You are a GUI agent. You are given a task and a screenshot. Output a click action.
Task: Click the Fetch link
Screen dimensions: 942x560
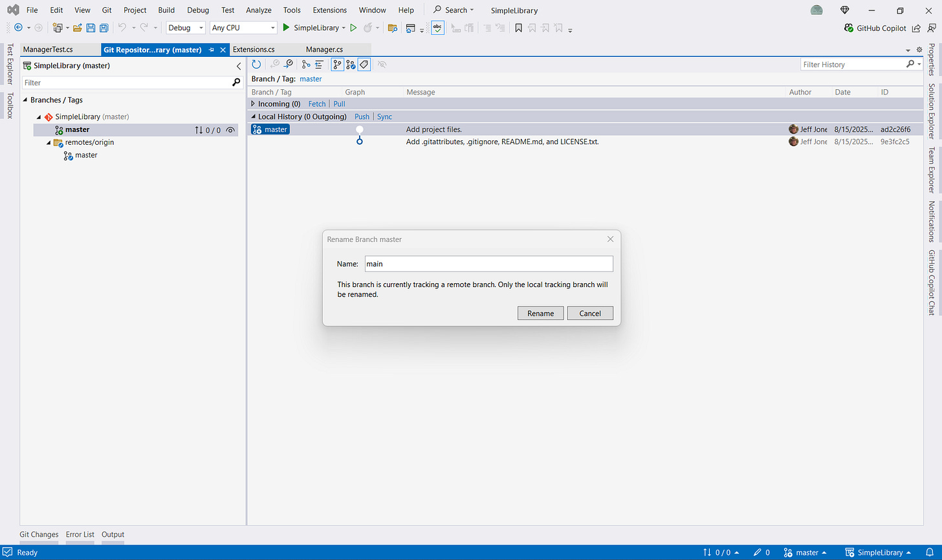tap(317, 103)
